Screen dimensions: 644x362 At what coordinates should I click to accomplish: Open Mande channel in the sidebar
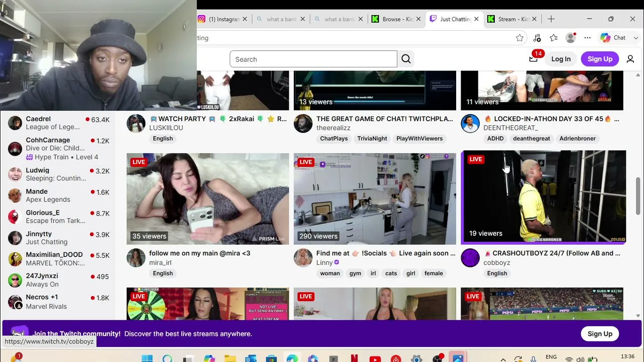pyautogui.click(x=59, y=196)
